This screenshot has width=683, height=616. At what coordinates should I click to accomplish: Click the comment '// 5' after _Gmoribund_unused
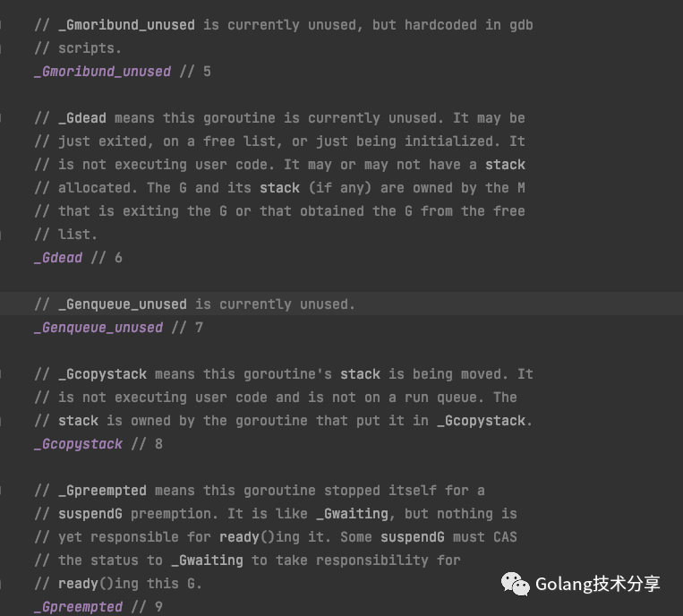(x=195, y=72)
